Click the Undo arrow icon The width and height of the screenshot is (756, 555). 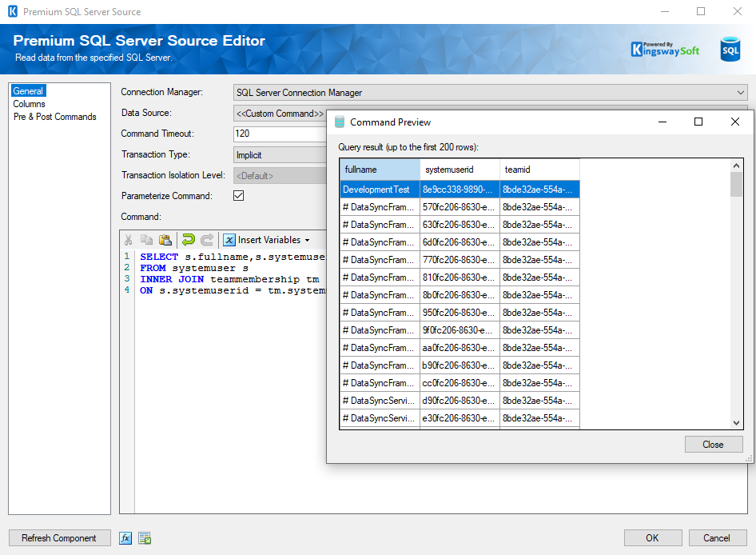[188, 239]
